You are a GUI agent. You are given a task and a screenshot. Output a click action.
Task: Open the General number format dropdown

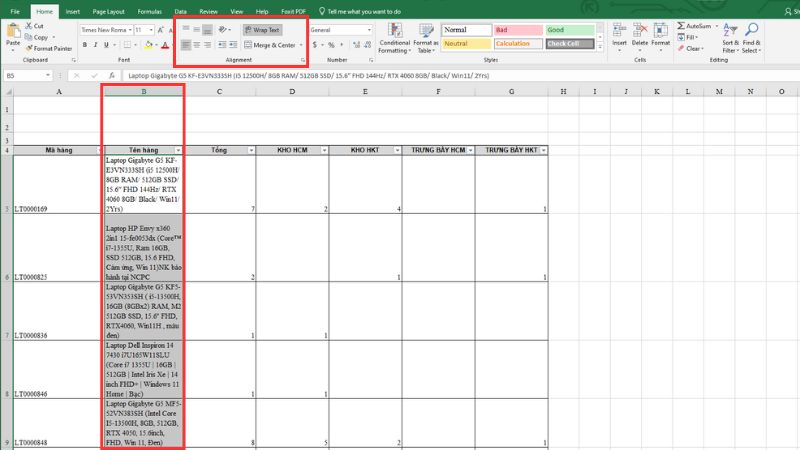369,30
